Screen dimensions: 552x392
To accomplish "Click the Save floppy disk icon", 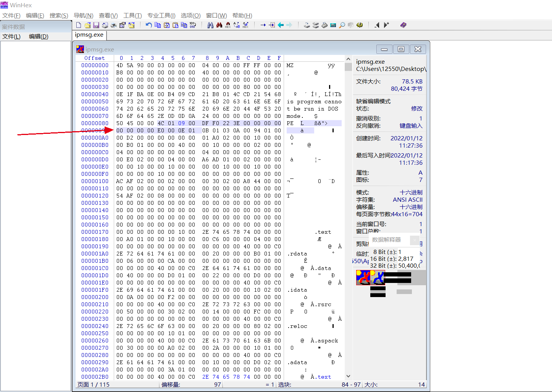I will point(96,25).
